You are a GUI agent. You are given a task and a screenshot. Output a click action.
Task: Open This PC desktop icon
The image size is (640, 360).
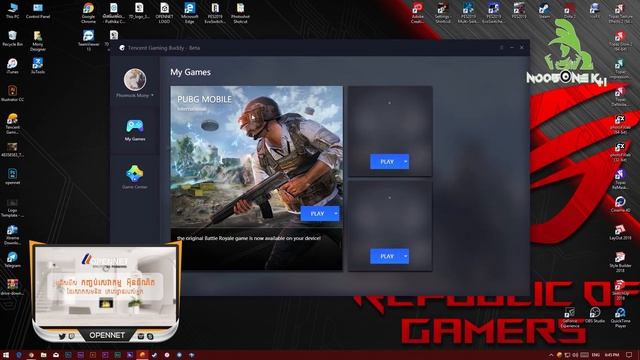[x=12, y=11]
